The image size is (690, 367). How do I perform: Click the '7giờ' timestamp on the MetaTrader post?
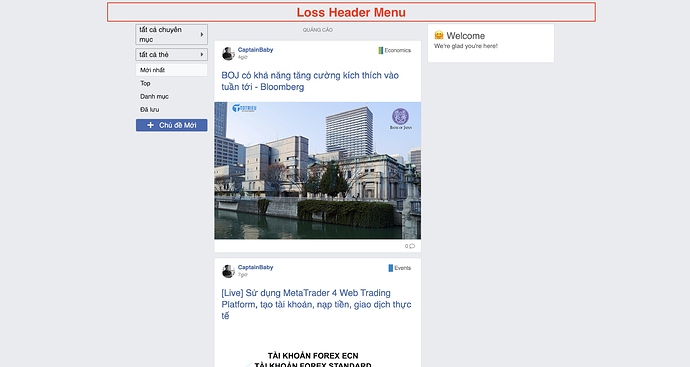tap(243, 275)
